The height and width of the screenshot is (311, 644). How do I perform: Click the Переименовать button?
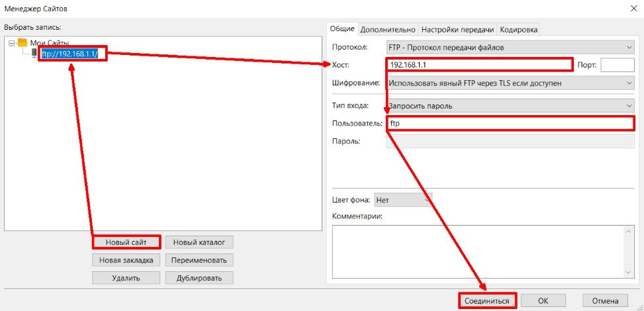199,260
